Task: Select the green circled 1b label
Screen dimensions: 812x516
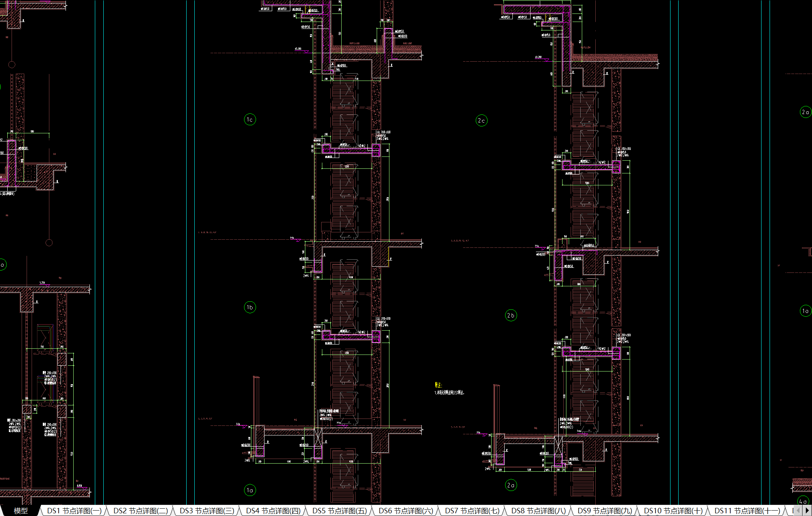Action: 250,307
